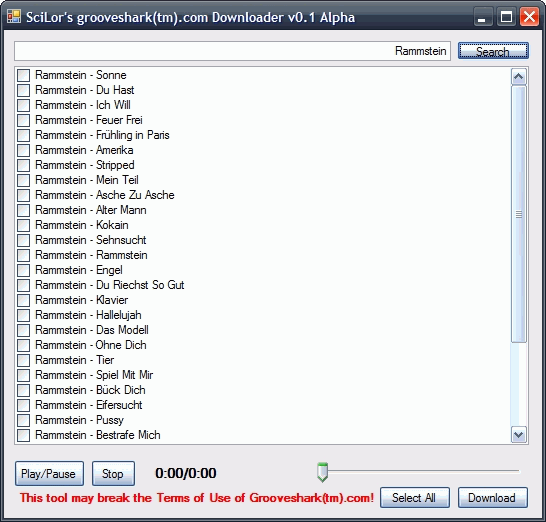
Task: Click the red Terms of Use warning text
Action: (x=197, y=498)
